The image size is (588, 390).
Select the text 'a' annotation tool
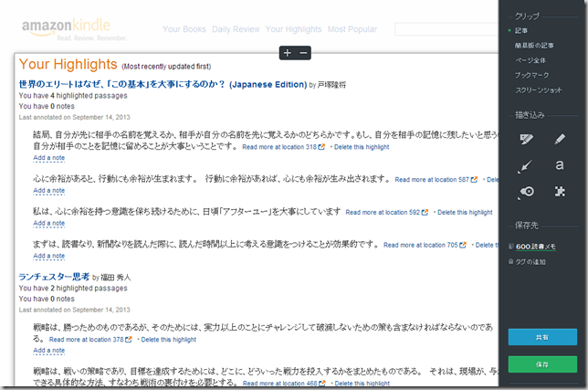[560, 165]
